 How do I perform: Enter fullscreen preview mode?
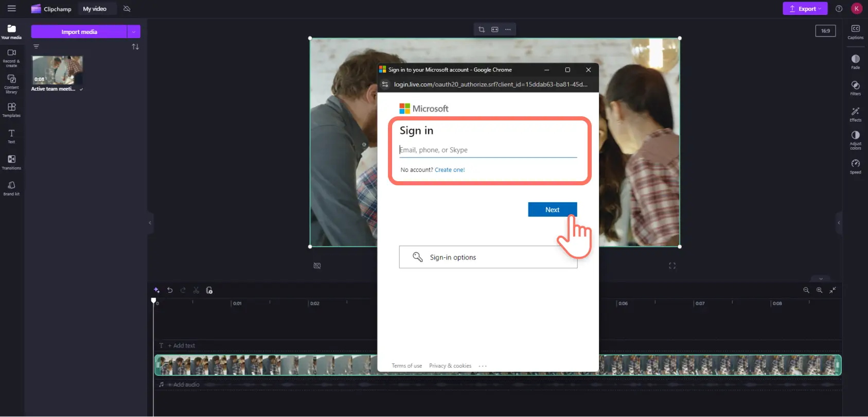(672, 266)
